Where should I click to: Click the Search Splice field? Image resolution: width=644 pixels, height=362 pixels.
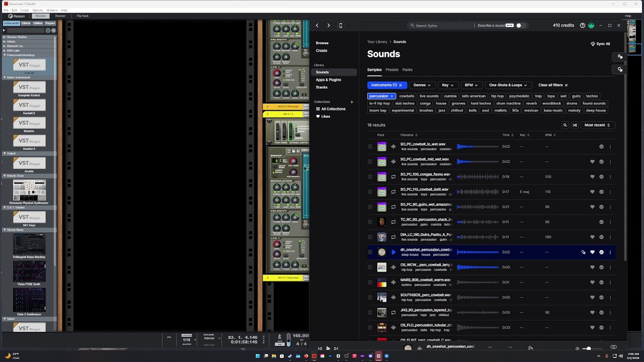pyautogui.click(x=440, y=25)
